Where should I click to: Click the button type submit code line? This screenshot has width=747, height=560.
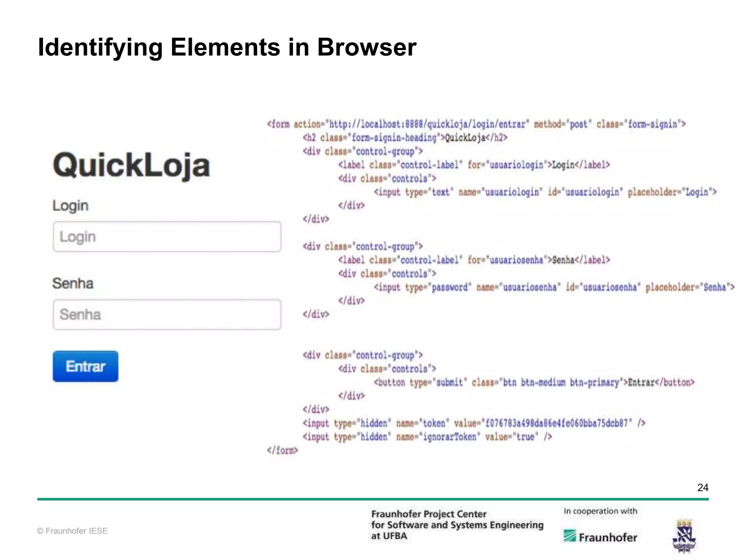point(534,382)
